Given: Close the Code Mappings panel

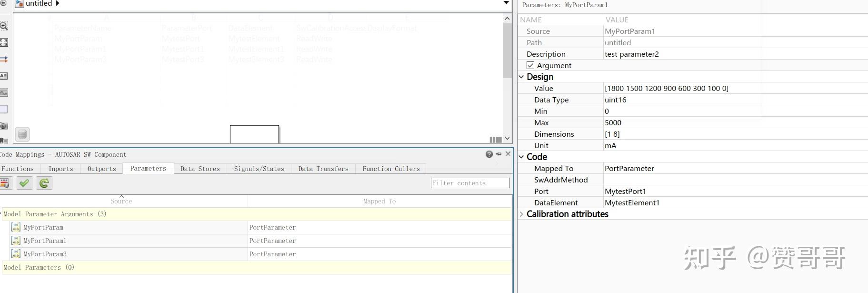Looking at the screenshot, I should click(508, 154).
